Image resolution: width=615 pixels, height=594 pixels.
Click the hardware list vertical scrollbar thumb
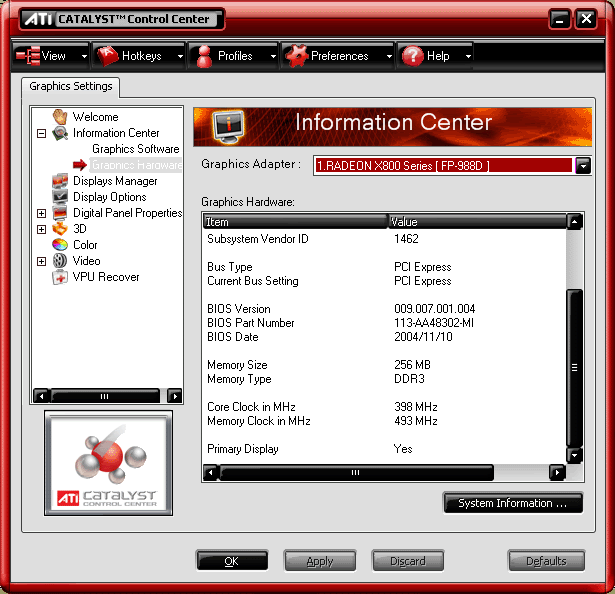coord(574,368)
